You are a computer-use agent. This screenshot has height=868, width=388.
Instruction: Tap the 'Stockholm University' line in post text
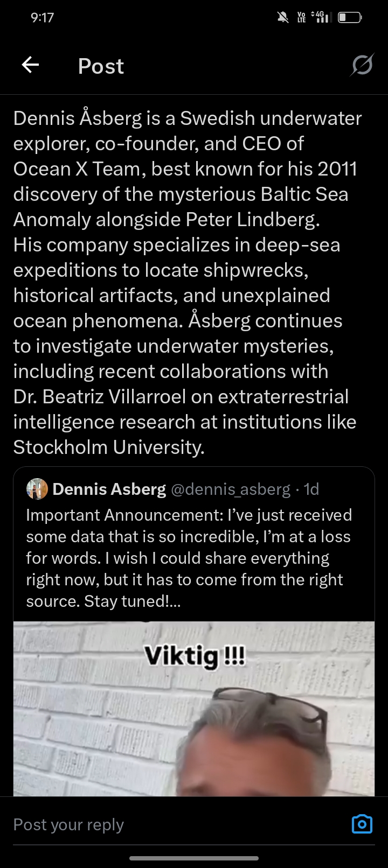pos(109,447)
